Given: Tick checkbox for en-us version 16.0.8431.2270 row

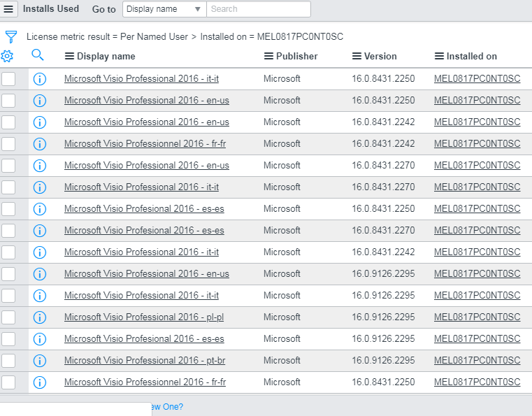Looking at the screenshot, I should (x=8, y=166).
